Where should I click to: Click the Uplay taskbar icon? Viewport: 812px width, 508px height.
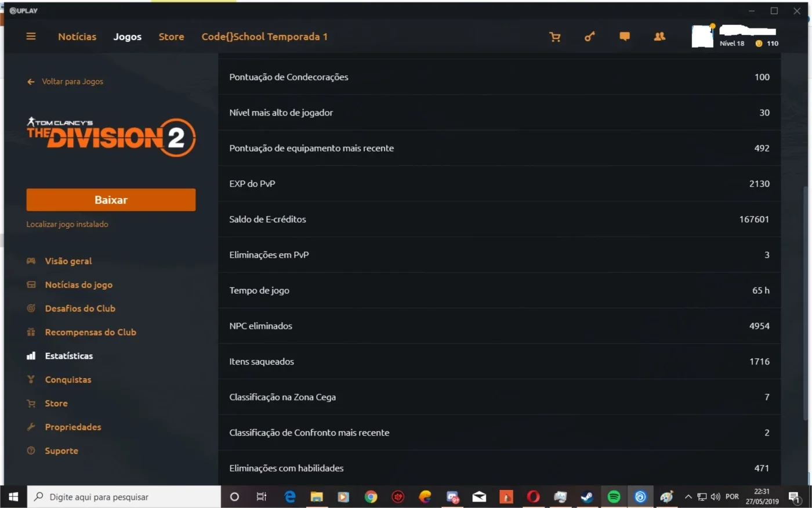(x=640, y=497)
